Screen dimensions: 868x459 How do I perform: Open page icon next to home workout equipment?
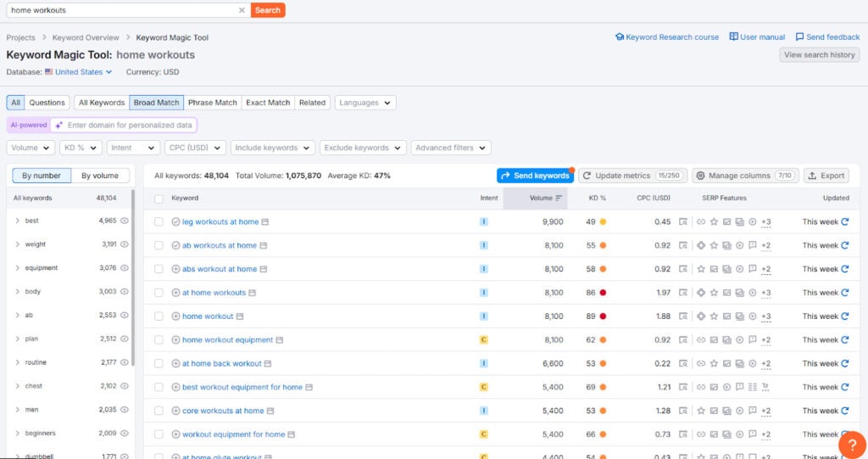(x=280, y=340)
